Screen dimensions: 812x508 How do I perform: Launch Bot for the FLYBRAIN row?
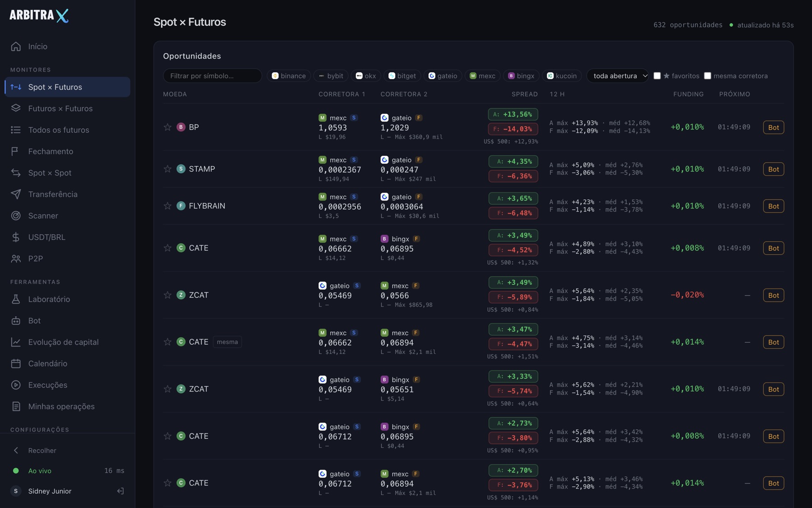pos(773,206)
